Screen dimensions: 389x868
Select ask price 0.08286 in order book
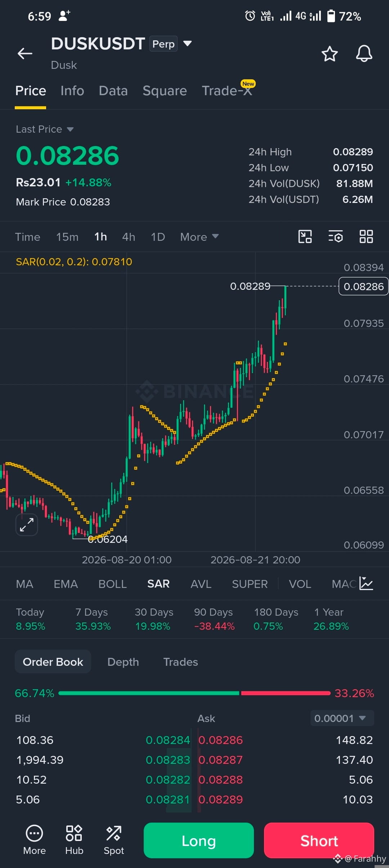[x=221, y=740]
